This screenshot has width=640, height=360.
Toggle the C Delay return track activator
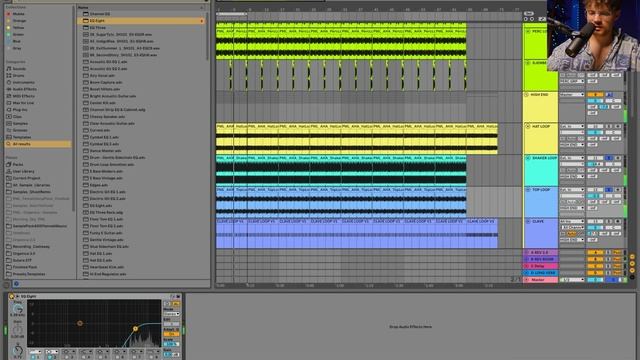[x=595, y=266]
